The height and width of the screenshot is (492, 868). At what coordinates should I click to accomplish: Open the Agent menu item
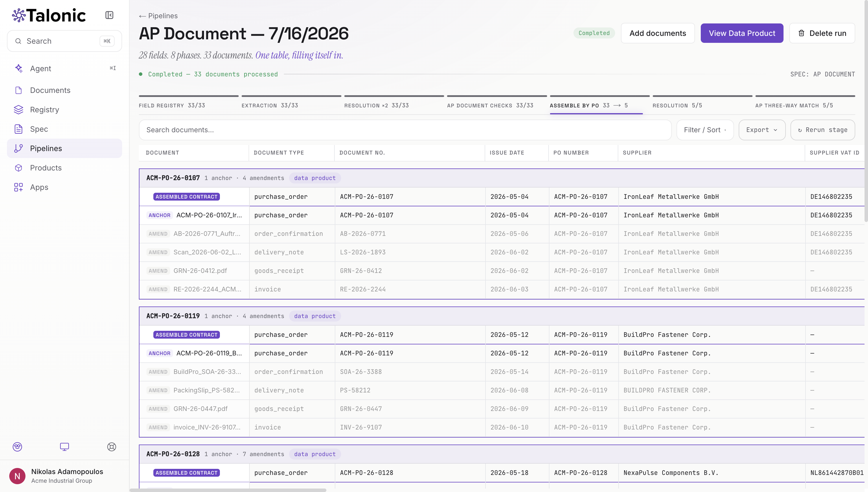click(64, 68)
